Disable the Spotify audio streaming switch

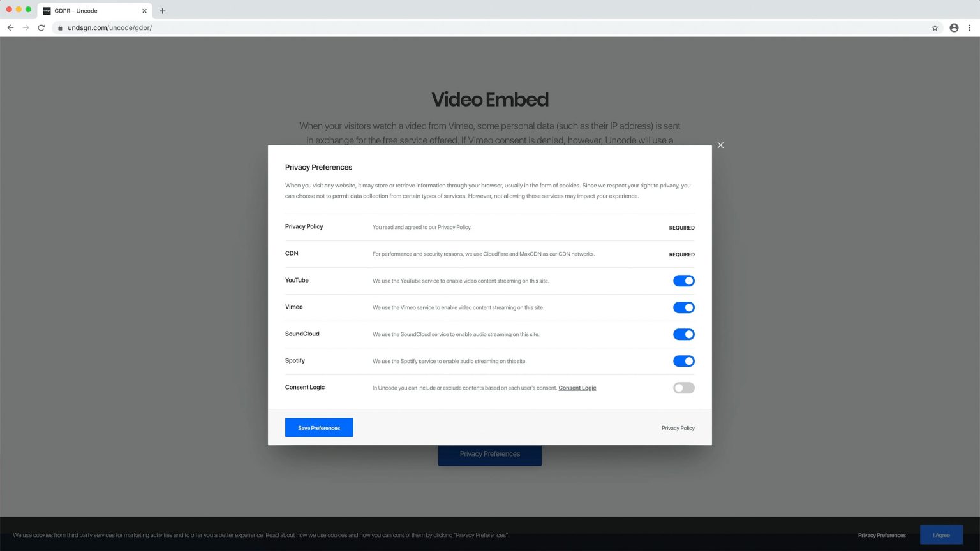point(683,361)
